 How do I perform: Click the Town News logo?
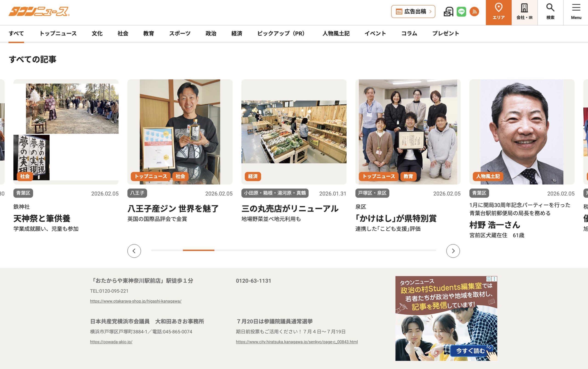click(39, 11)
